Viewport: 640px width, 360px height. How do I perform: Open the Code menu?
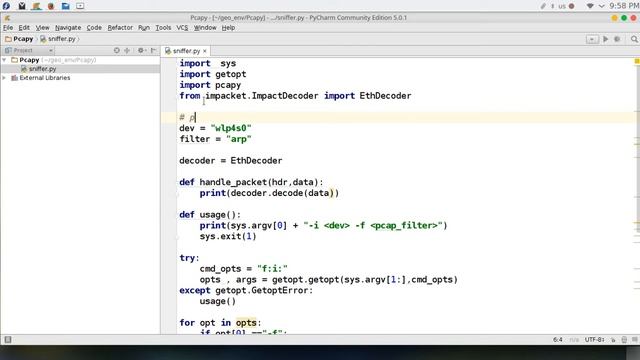pos(94,28)
